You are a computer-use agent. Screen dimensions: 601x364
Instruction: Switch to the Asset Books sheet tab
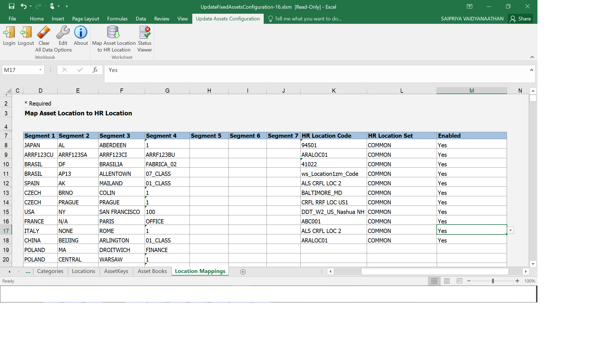(152, 271)
